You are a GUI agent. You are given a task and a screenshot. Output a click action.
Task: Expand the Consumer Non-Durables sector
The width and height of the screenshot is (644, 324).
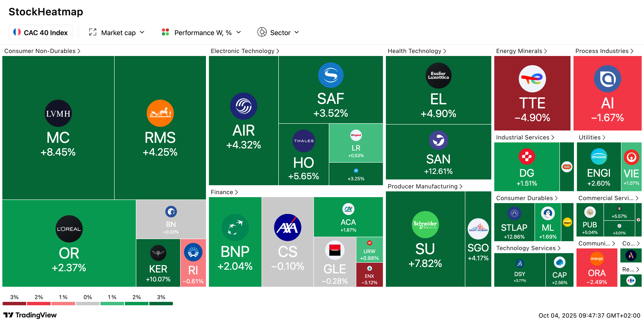(42, 51)
